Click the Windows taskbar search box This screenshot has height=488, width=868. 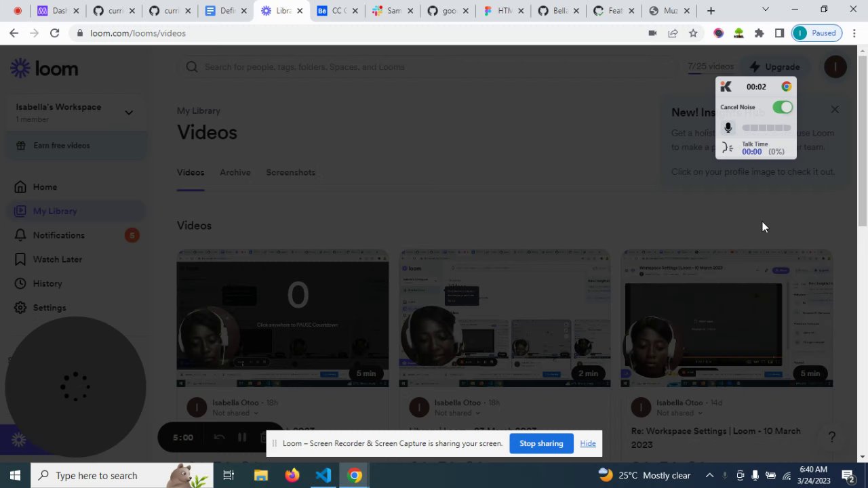[x=121, y=475]
